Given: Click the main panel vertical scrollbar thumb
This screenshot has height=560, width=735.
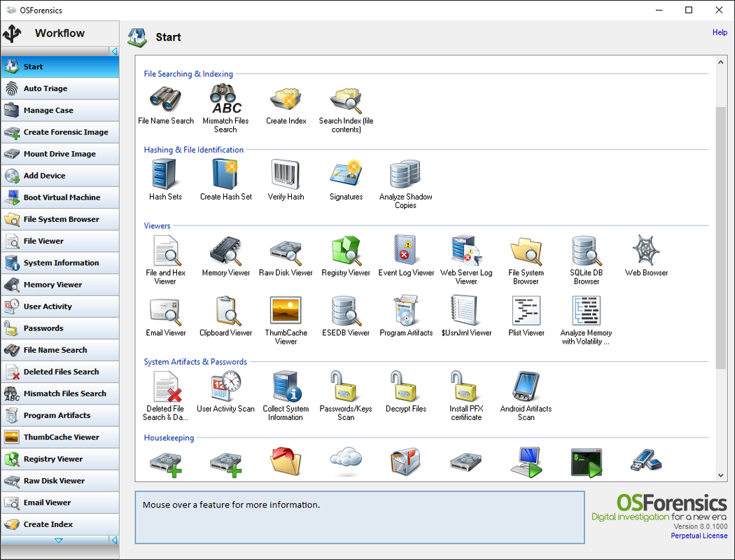Looking at the screenshot, I should 720,237.
